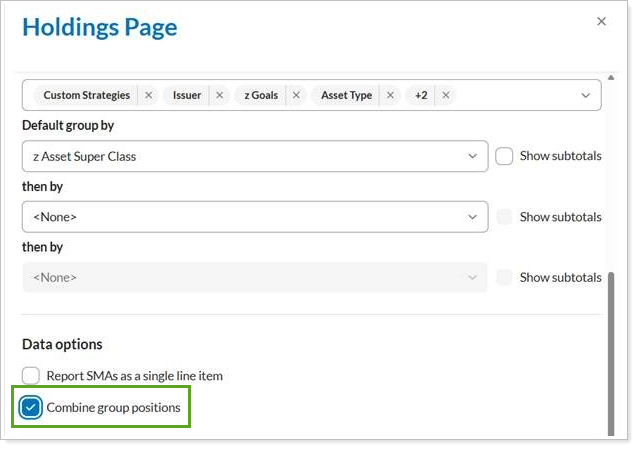Open the first then by <None> dropdown
Viewport: 637px width, 449px height.
point(254,216)
